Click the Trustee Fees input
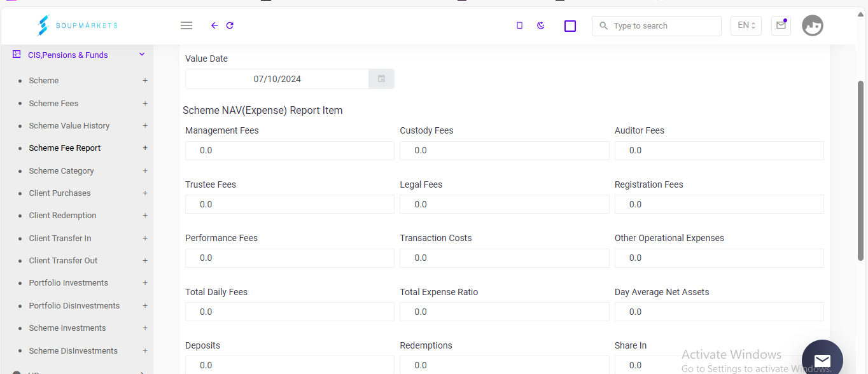Screen dimensions: 868x374 [x=290, y=204]
